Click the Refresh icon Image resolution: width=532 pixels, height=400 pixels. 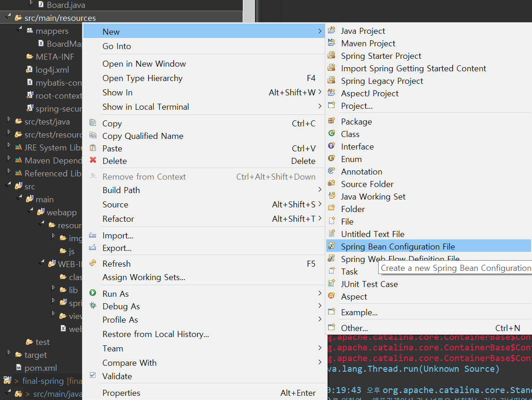[93, 263]
